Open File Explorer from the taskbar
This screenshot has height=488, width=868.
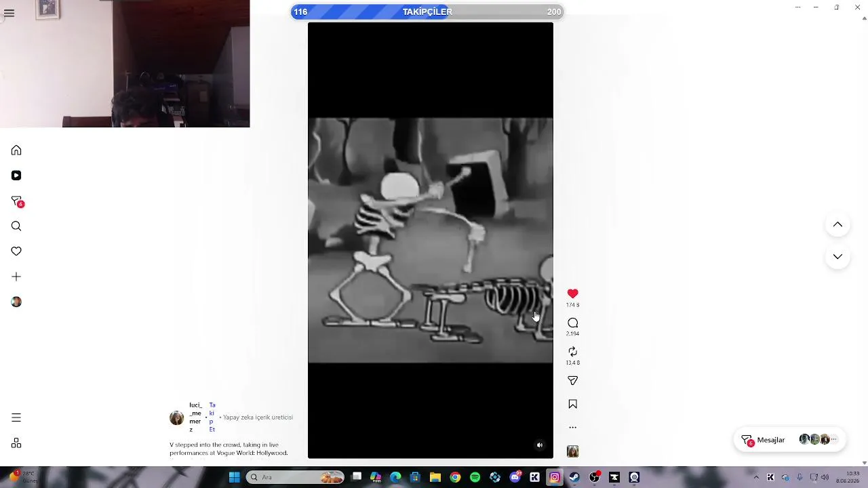(x=435, y=477)
